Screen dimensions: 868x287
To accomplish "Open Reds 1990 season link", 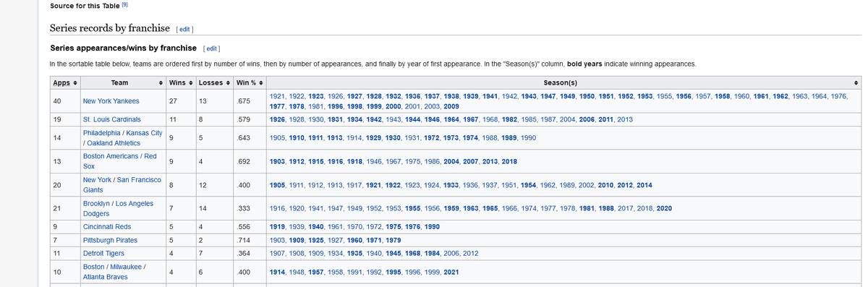I will pos(431,226).
